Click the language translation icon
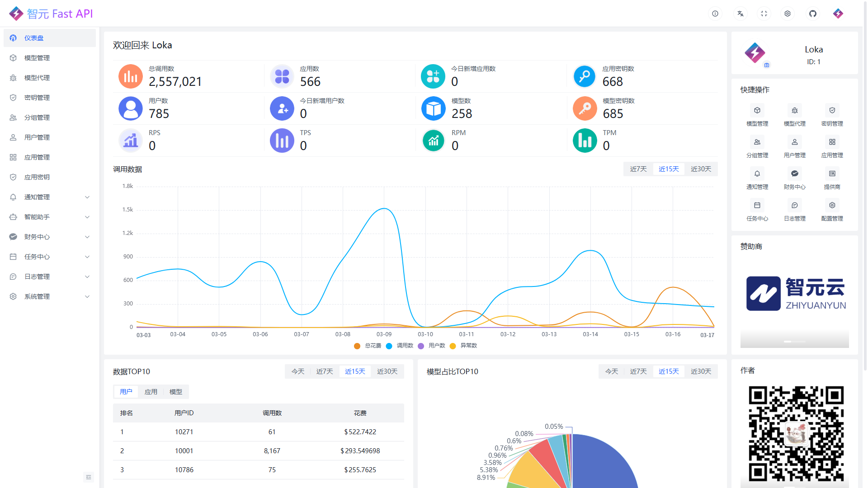 pyautogui.click(x=740, y=14)
